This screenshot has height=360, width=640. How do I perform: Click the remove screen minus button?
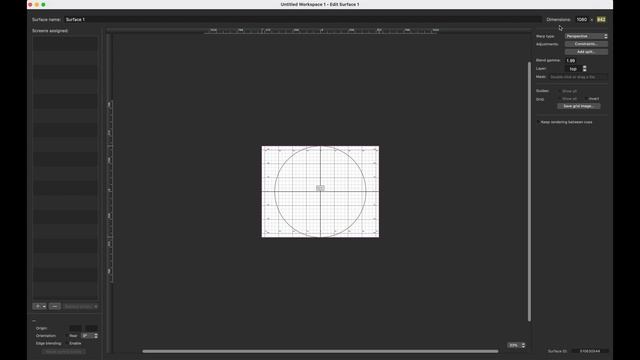[55, 306]
